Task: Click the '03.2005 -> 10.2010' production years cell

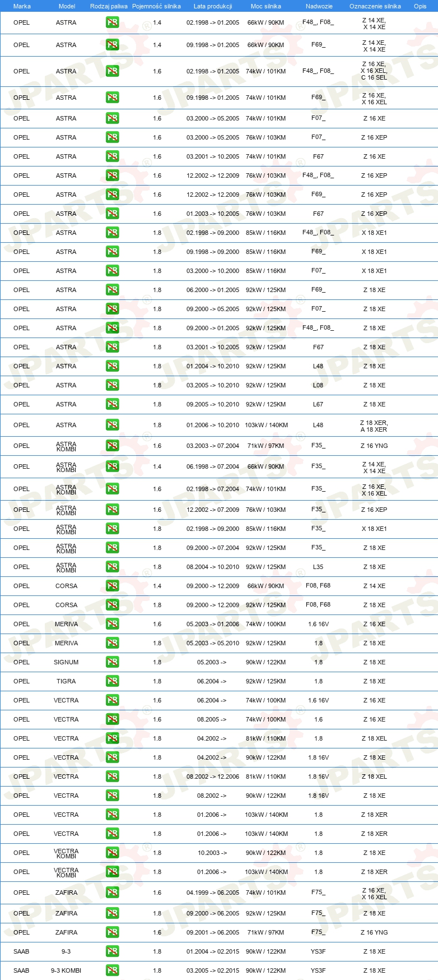Action: [213, 385]
